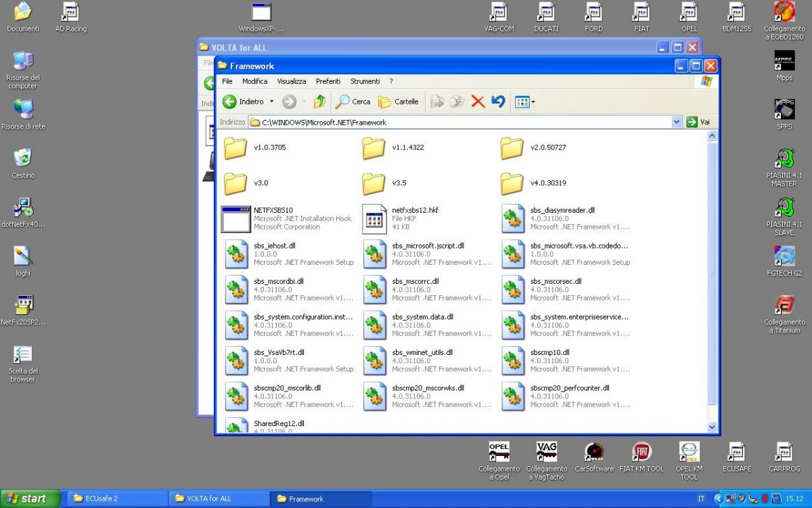Screen dimensions: 812x508
Task: Click the Indietro back button in Framework
Action: tap(243, 102)
